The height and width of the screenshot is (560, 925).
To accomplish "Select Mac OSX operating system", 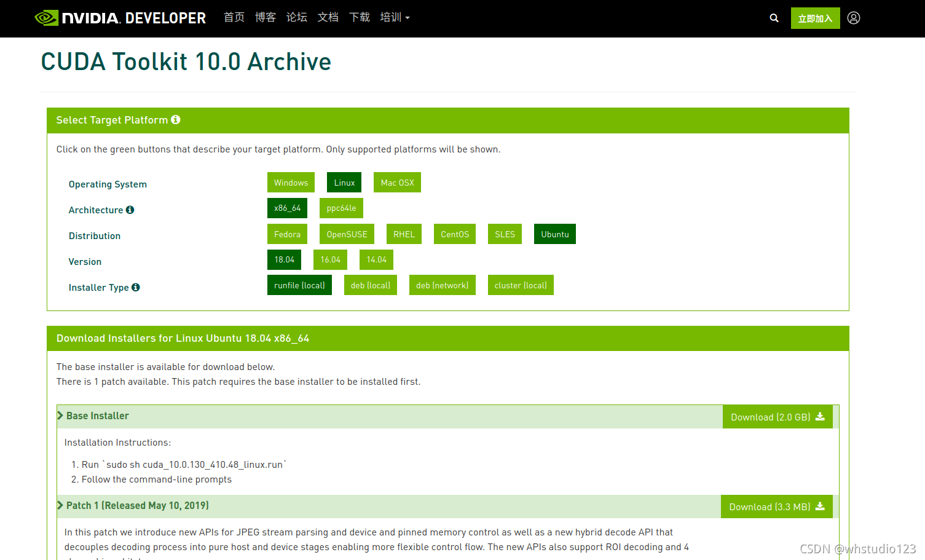I will pos(397,183).
